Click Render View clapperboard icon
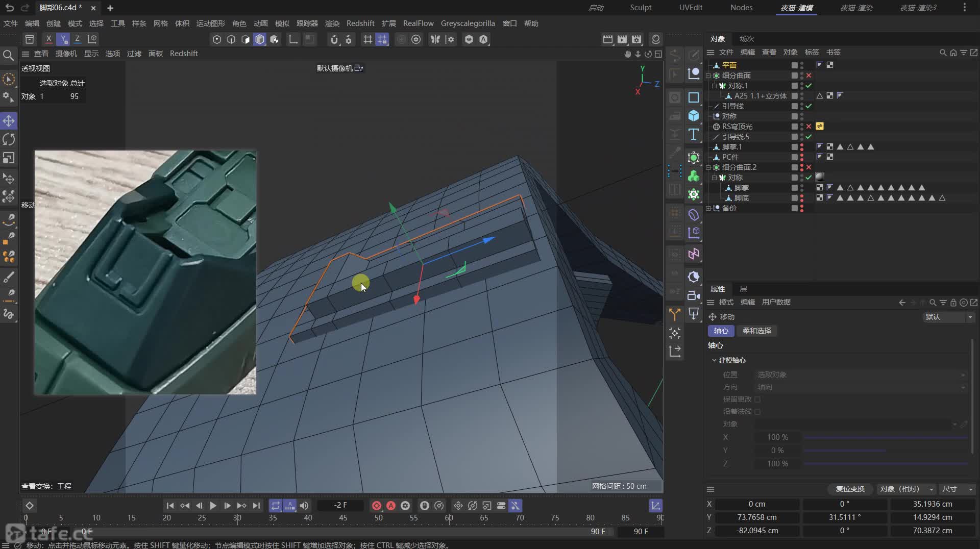Image resolution: width=980 pixels, height=549 pixels. (x=608, y=39)
